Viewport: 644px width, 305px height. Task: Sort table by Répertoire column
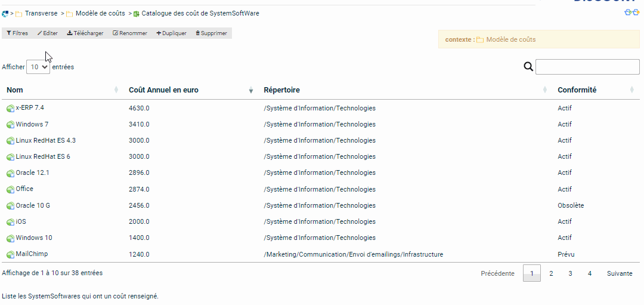(405, 90)
